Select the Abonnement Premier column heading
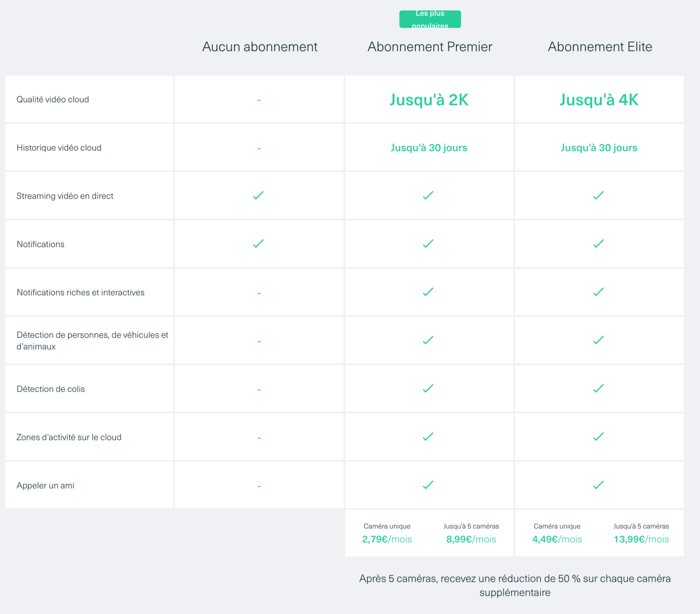700x614 pixels. (x=430, y=46)
